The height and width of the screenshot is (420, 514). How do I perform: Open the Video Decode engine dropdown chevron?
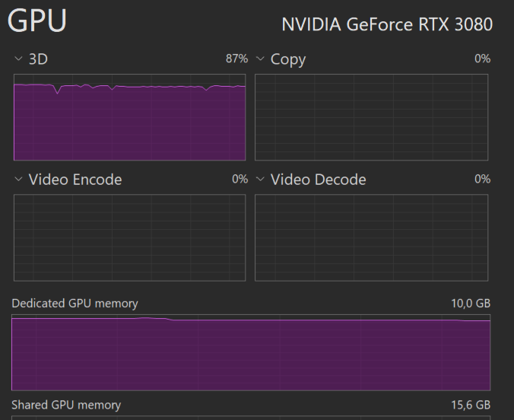260,179
